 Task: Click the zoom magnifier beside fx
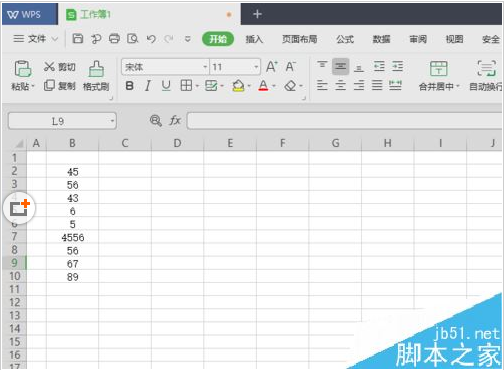(x=156, y=120)
